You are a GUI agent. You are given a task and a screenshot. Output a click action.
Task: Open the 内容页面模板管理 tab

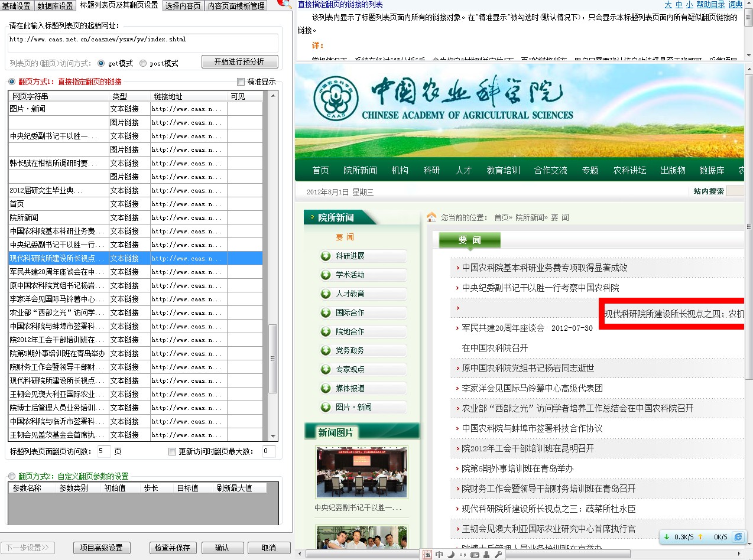[x=236, y=6]
